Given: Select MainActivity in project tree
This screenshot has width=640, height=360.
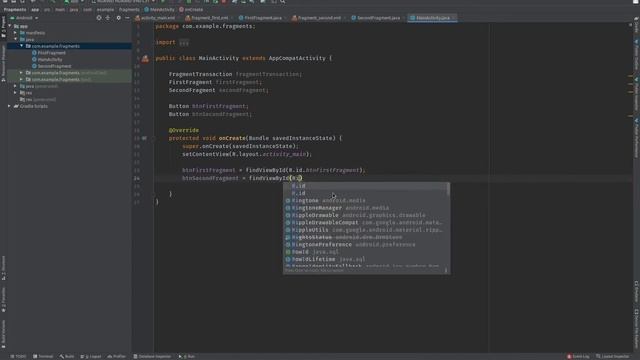Looking at the screenshot, I should [x=50, y=59].
